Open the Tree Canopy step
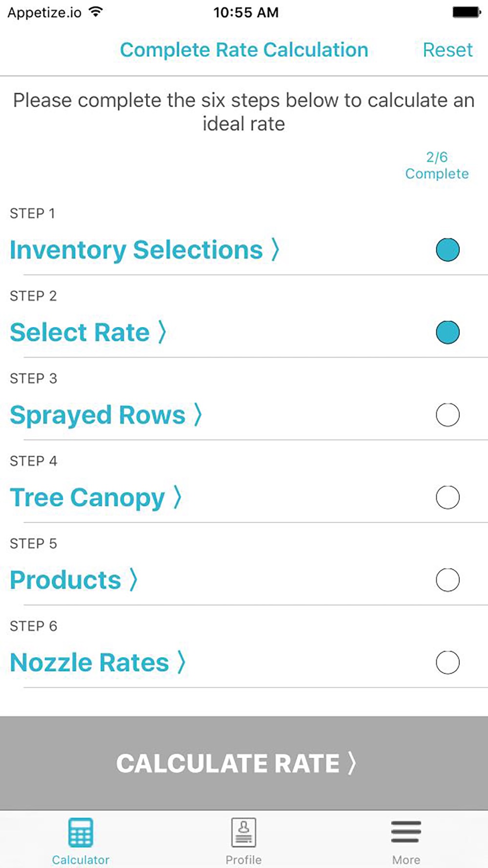The height and width of the screenshot is (868, 488). point(96,497)
